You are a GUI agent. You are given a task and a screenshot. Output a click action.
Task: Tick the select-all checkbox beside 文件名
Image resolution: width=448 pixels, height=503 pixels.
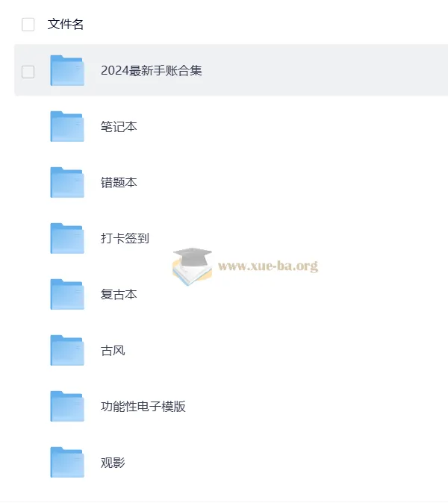point(28,25)
